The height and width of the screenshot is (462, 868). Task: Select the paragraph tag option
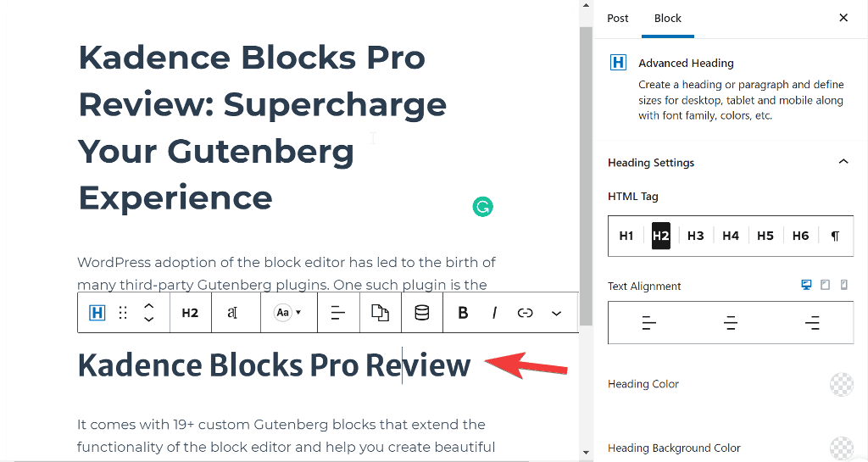point(835,236)
